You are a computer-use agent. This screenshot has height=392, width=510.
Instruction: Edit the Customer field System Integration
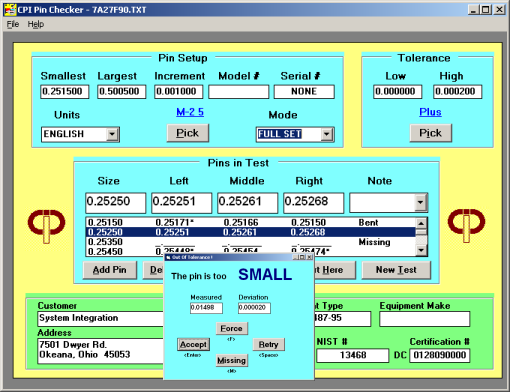pos(101,319)
